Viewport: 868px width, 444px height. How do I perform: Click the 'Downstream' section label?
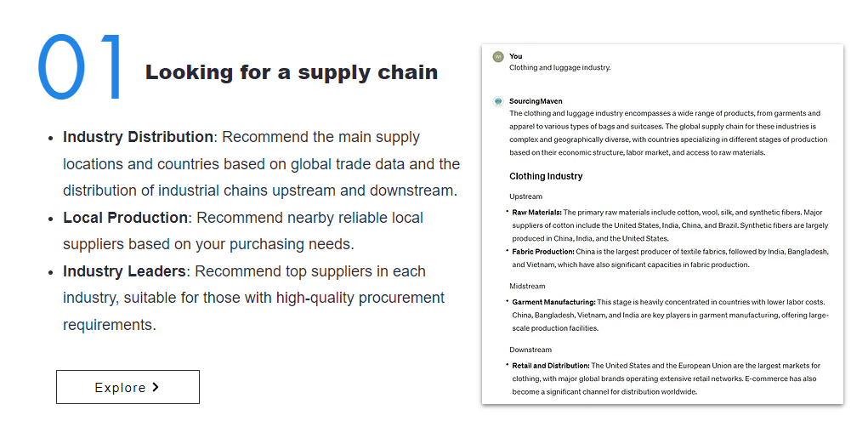click(530, 350)
